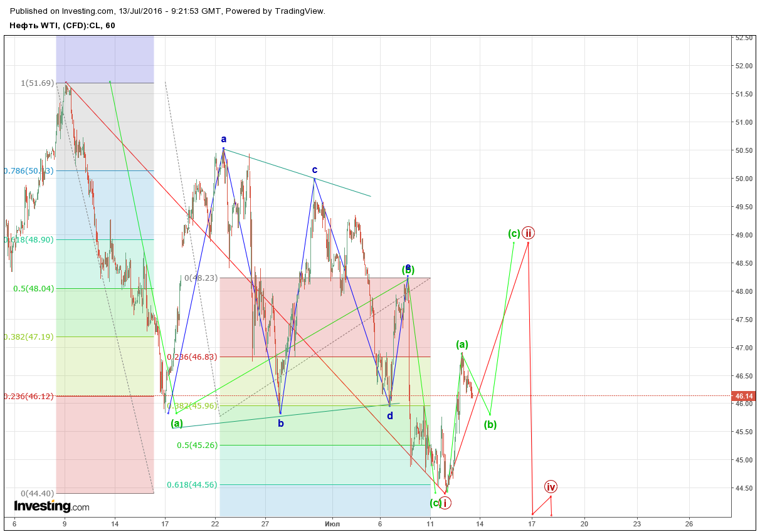Click the red circled 'ii' wave label
This screenshot has height=532, width=760.
pyautogui.click(x=529, y=233)
